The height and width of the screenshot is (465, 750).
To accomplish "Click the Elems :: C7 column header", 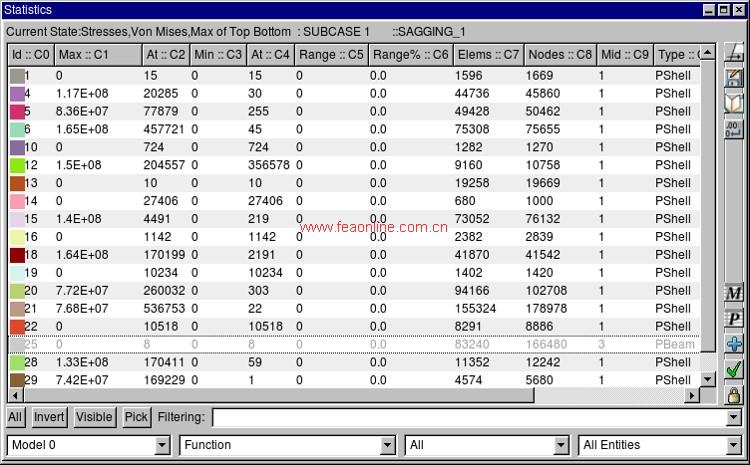I will [487, 54].
